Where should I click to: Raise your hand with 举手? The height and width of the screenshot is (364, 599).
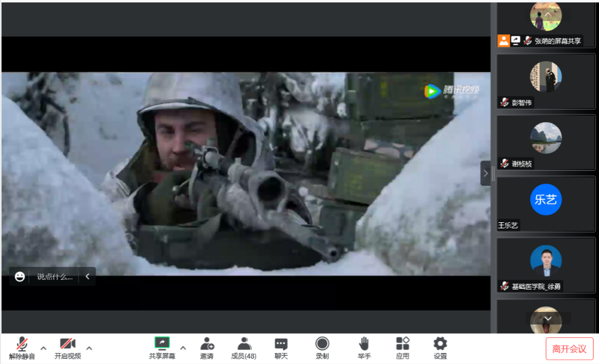pyautogui.click(x=364, y=348)
